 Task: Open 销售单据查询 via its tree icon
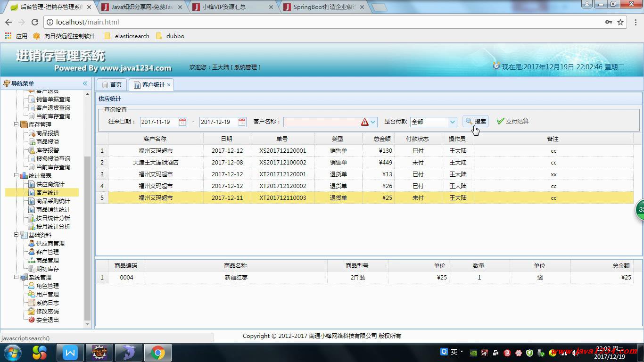click(x=32, y=99)
